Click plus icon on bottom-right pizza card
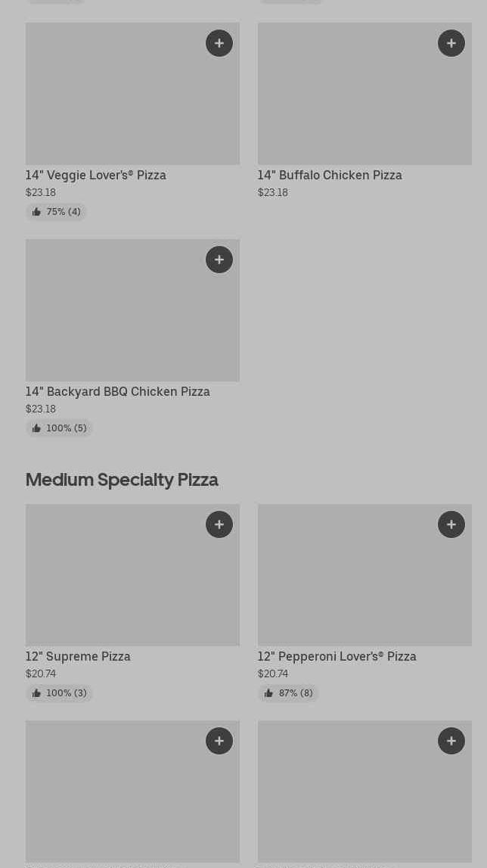The image size is (487, 868). pyautogui.click(x=451, y=741)
